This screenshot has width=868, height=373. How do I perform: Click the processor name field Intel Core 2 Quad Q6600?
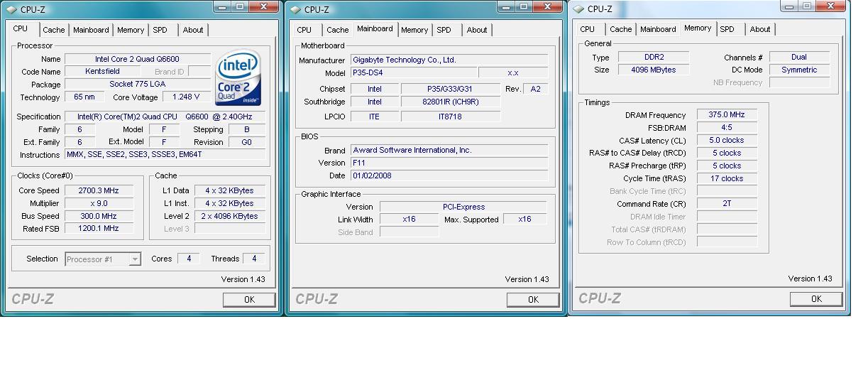click(138, 59)
